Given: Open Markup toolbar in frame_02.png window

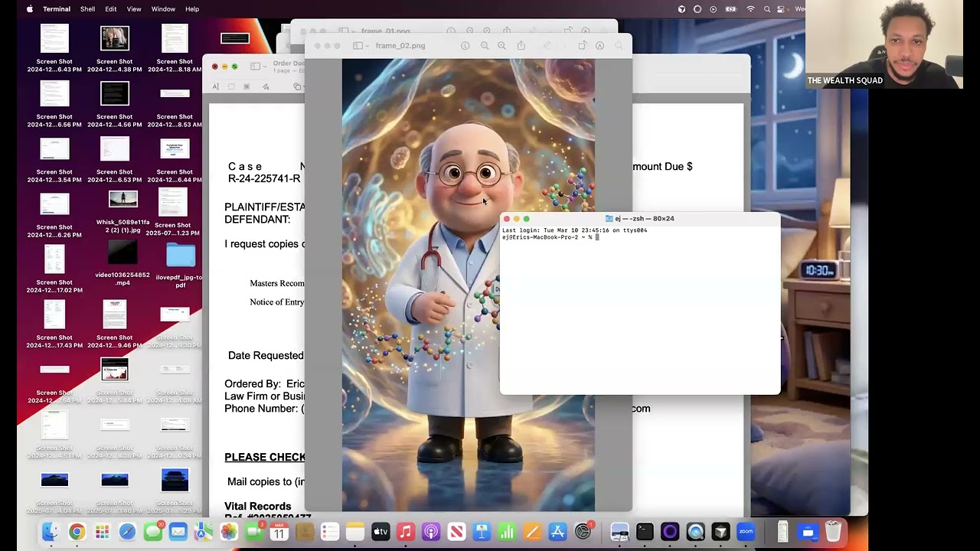Looking at the screenshot, I should [x=599, y=46].
